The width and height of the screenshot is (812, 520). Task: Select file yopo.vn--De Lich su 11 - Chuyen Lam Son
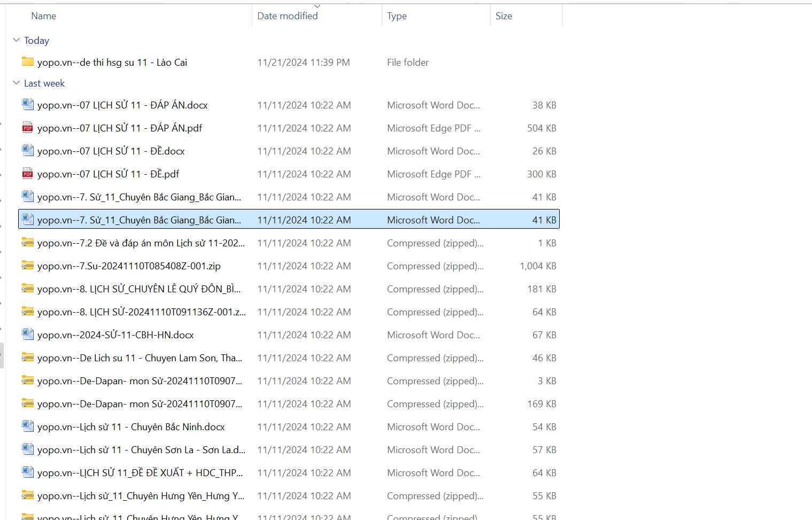(x=140, y=358)
